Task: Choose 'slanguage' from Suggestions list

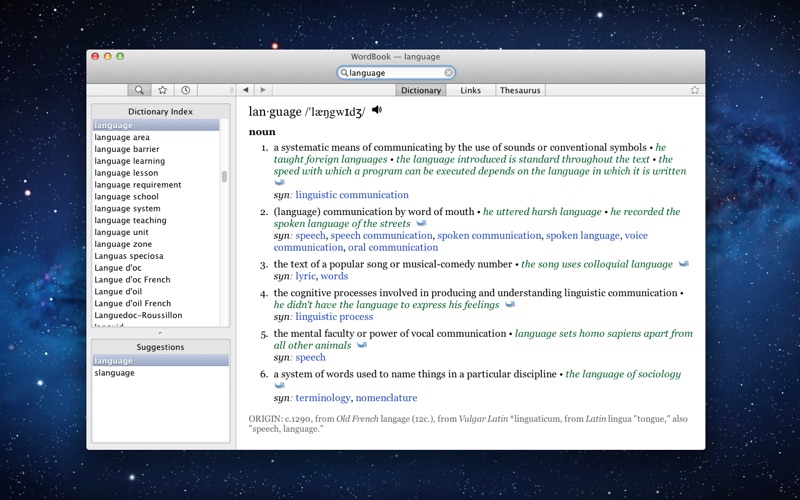Action: tap(115, 373)
